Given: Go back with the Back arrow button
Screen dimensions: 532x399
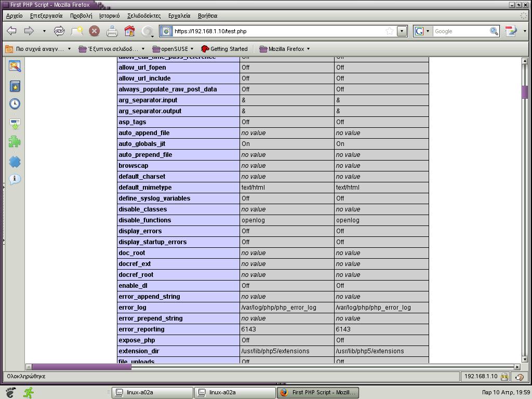Looking at the screenshot, I should coord(11,31).
